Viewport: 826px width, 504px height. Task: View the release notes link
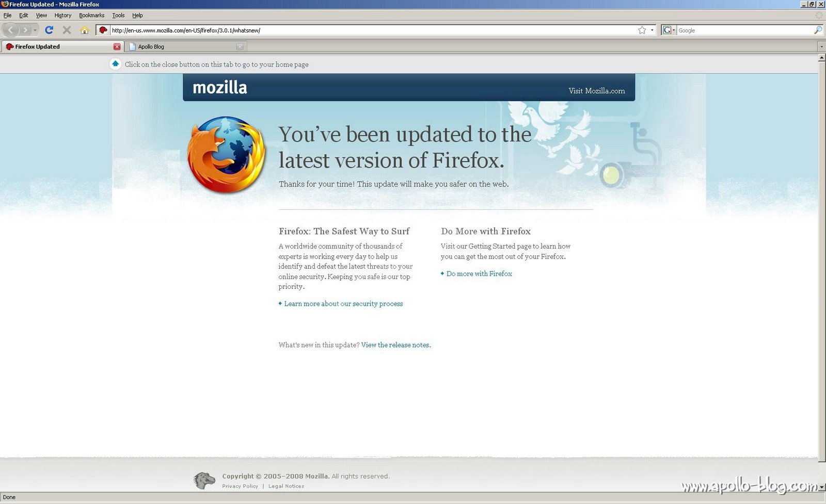395,345
